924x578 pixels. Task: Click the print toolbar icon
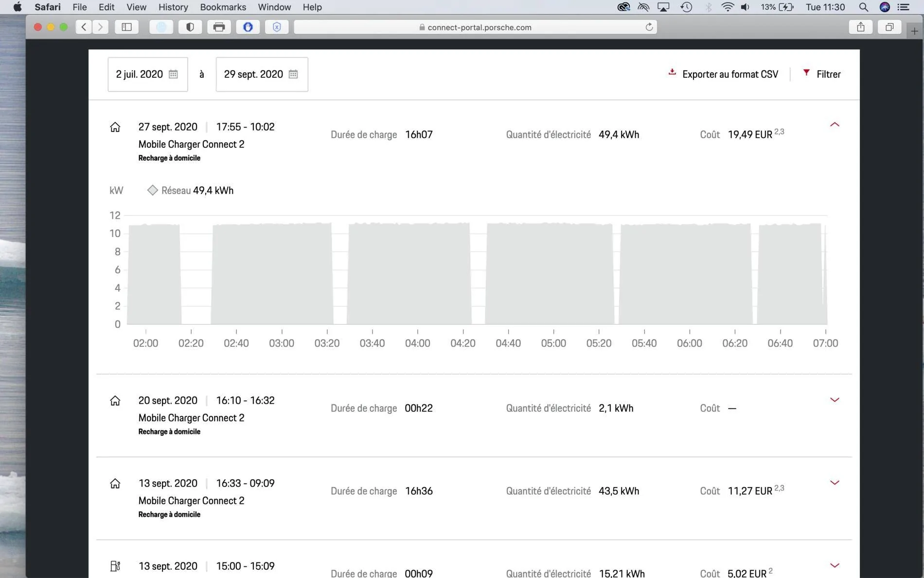(219, 27)
